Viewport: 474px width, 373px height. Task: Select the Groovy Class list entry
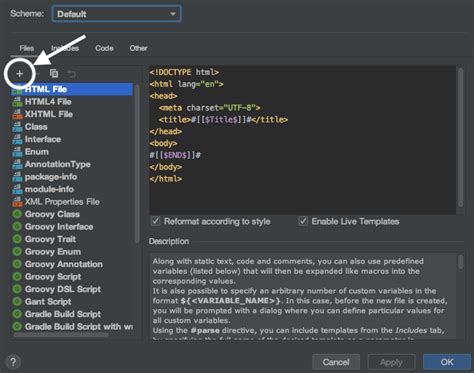(52, 214)
